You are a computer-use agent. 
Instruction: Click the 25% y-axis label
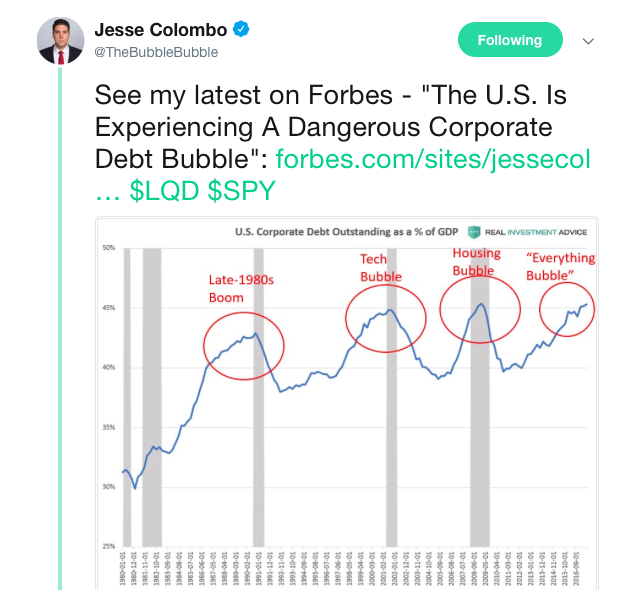coord(108,547)
